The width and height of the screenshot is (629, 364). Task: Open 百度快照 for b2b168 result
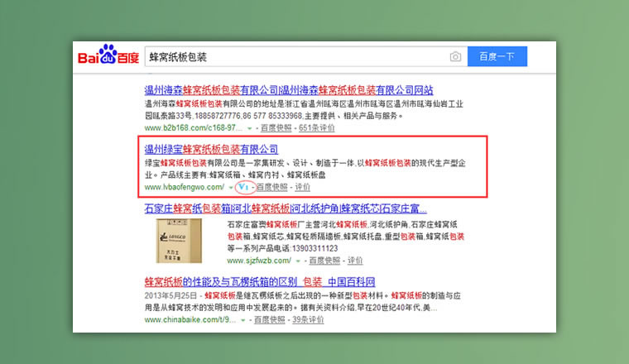[x=276, y=128]
